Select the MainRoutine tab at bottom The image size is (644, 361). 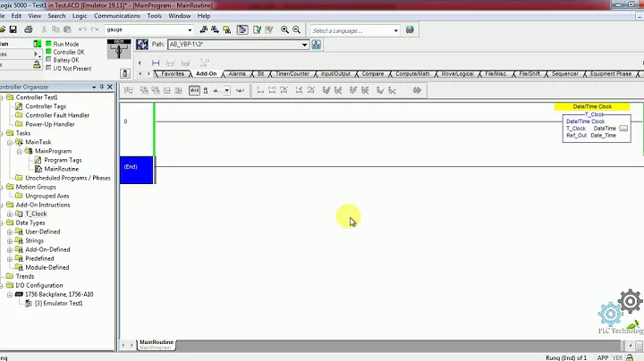[157, 345]
